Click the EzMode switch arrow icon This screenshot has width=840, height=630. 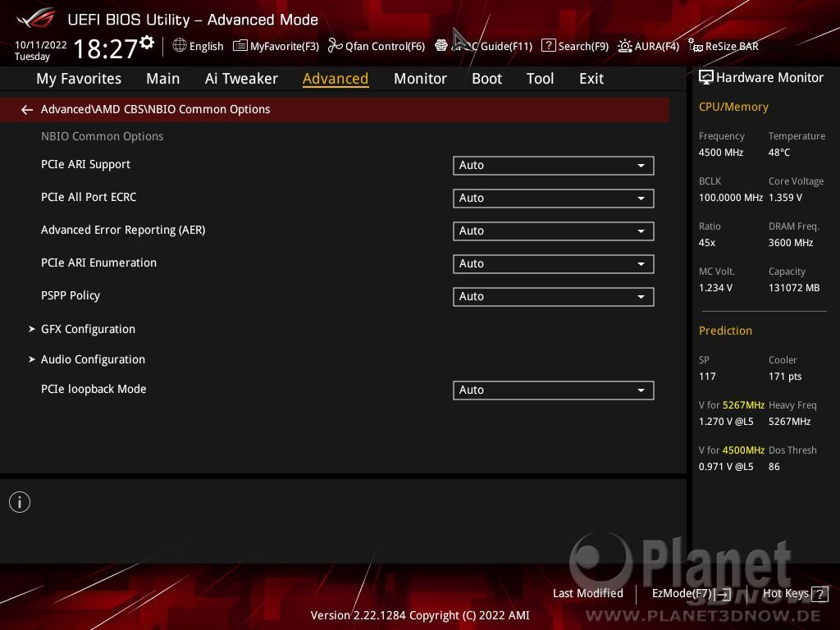pos(724,594)
